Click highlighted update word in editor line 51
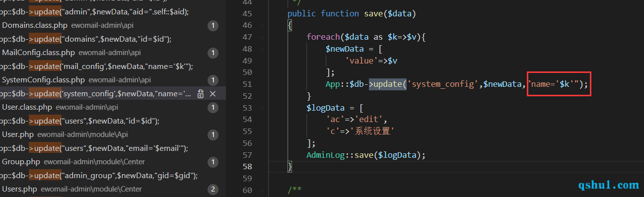Image resolution: width=644 pixels, height=197 pixels. [x=387, y=84]
